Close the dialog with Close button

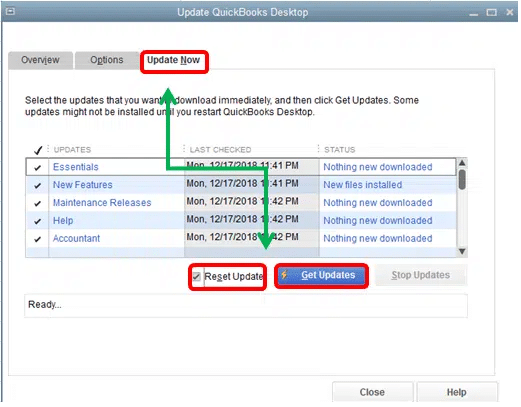pyautogui.click(x=372, y=393)
